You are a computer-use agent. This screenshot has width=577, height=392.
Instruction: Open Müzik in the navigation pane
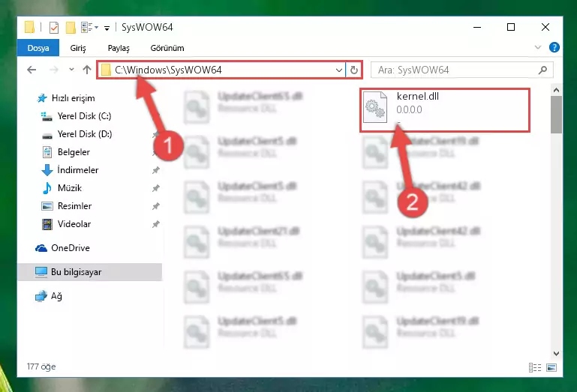(x=70, y=188)
